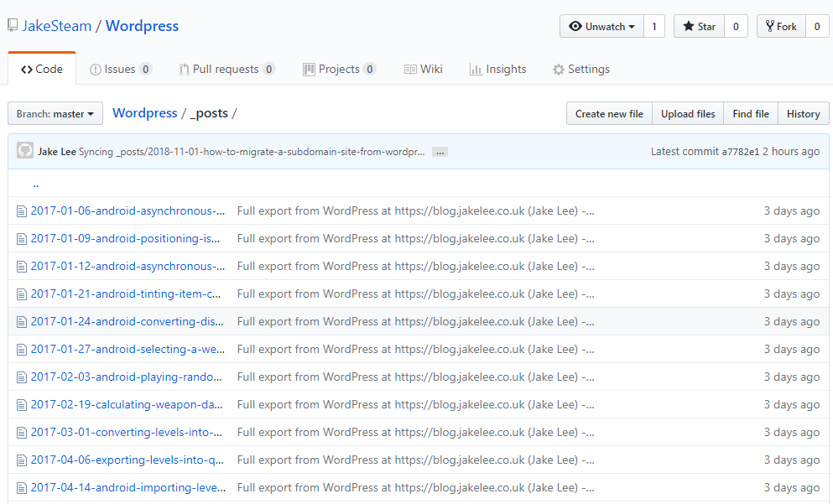Click the file icon for 2017-04-06-exporting-levels
This screenshot has width=833, height=504.
pos(21,460)
